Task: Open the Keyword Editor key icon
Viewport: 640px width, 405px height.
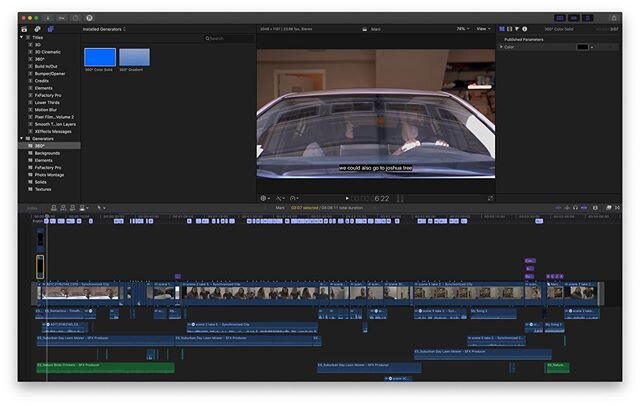Action: coord(62,18)
